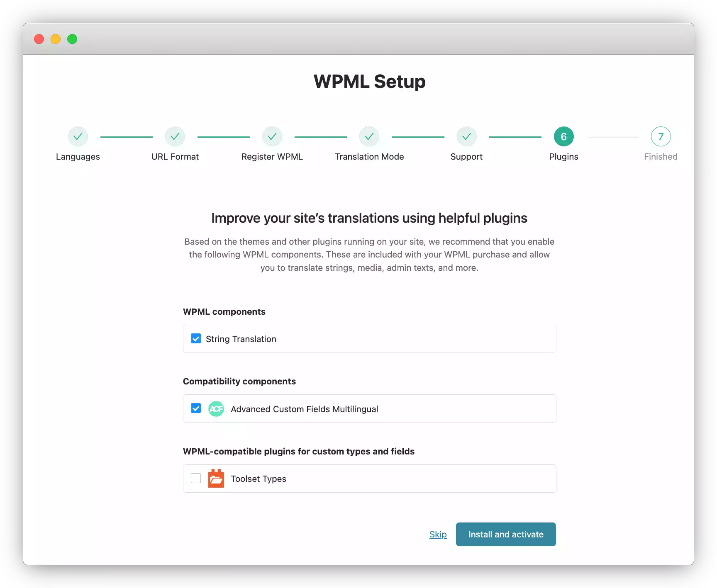Image resolution: width=717 pixels, height=588 pixels.
Task: Click the Improve your site's translations heading
Action: [x=369, y=218]
